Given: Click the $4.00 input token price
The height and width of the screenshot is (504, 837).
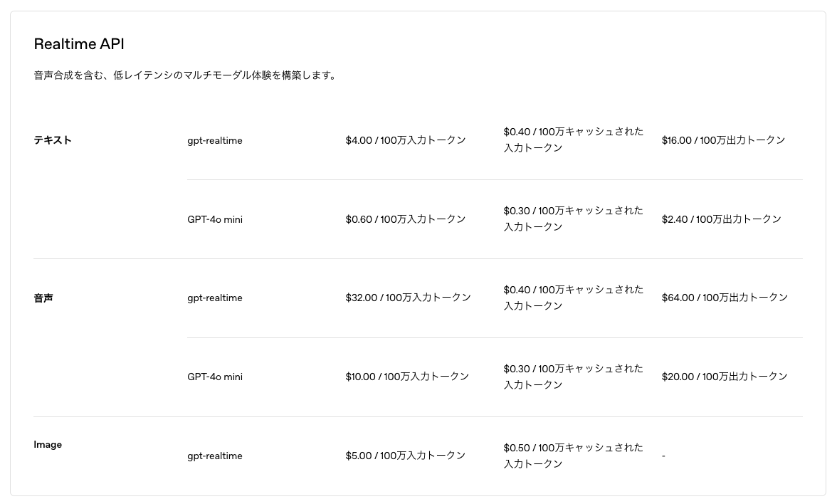Looking at the screenshot, I should tap(406, 140).
